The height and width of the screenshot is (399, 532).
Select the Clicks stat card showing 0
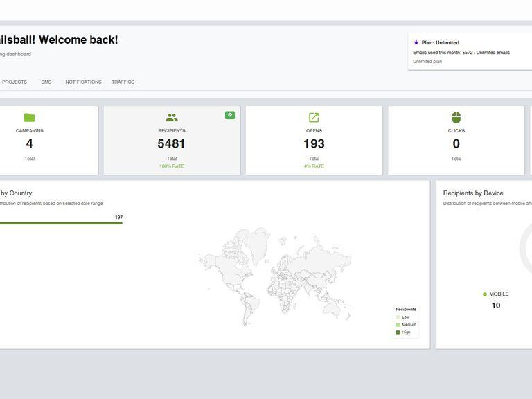coord(456,140)
